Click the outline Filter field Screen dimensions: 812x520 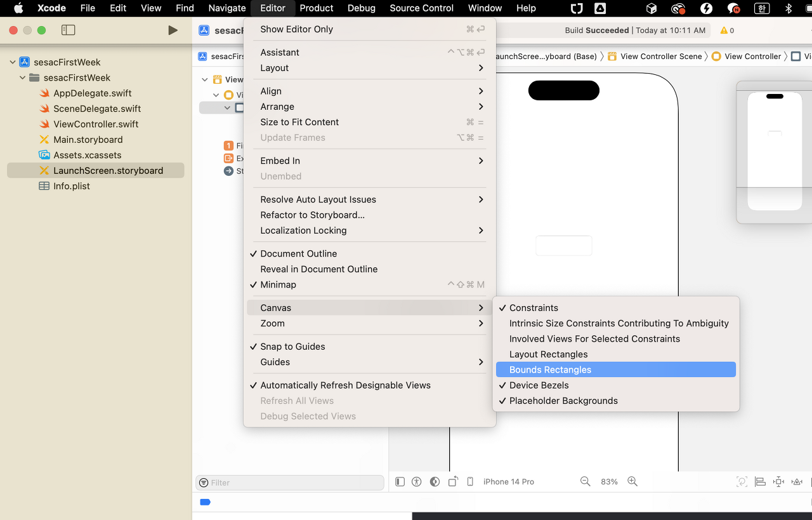point(290,483)
